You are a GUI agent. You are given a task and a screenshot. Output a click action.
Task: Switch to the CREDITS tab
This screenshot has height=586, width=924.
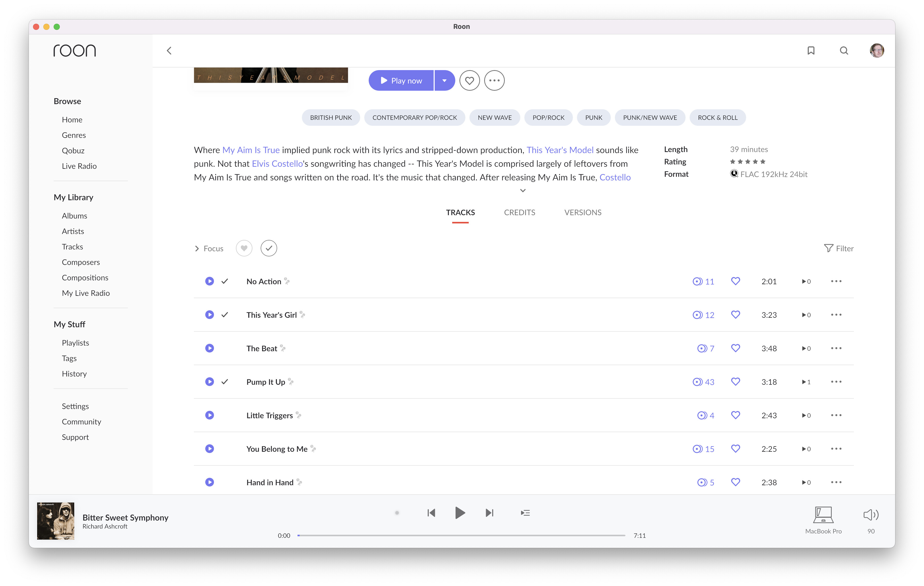[x=519, y=212]
